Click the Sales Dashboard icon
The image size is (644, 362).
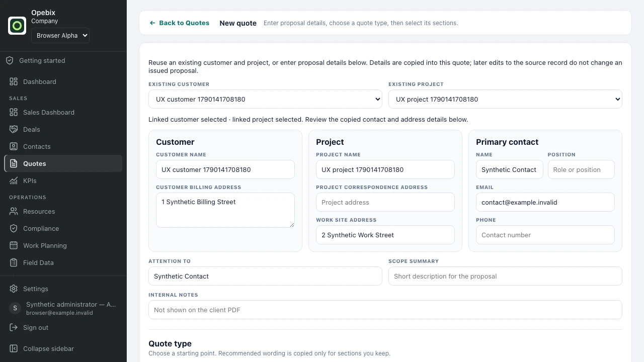point(14,112)
